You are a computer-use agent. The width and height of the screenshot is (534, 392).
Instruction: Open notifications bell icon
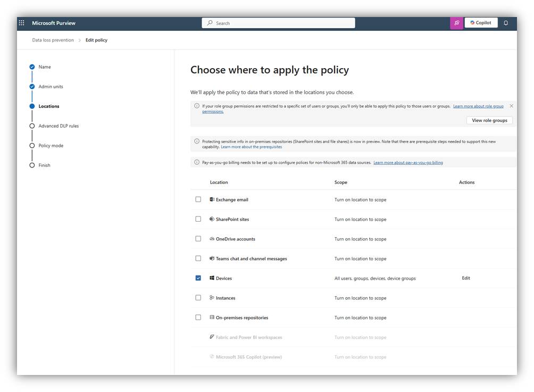(x=506, y=23)
